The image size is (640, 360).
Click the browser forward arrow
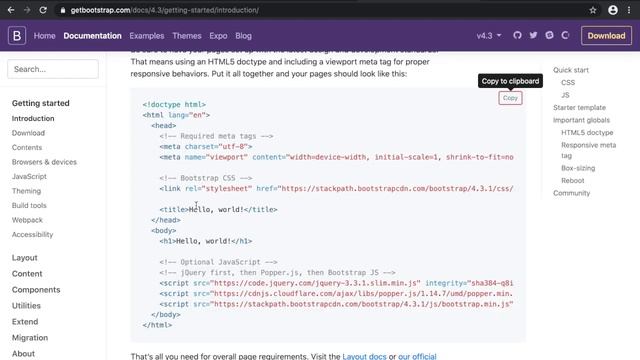click(27, 10)
